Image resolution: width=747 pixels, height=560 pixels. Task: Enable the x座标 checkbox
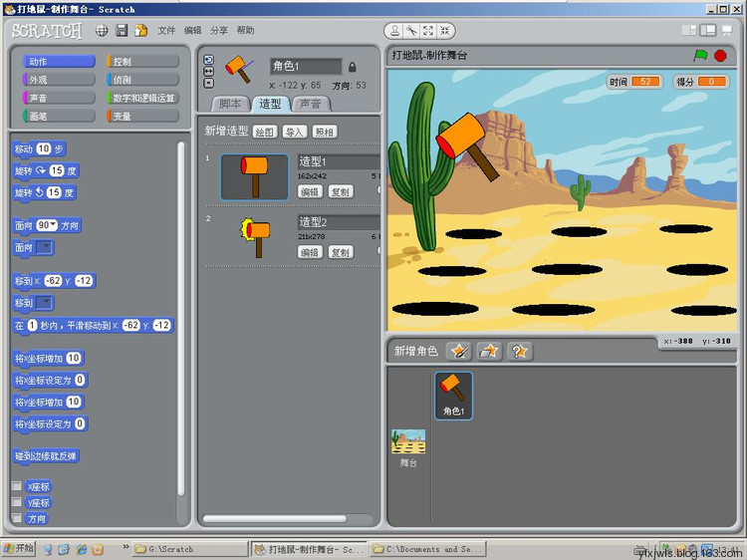(x=17, y=486)
